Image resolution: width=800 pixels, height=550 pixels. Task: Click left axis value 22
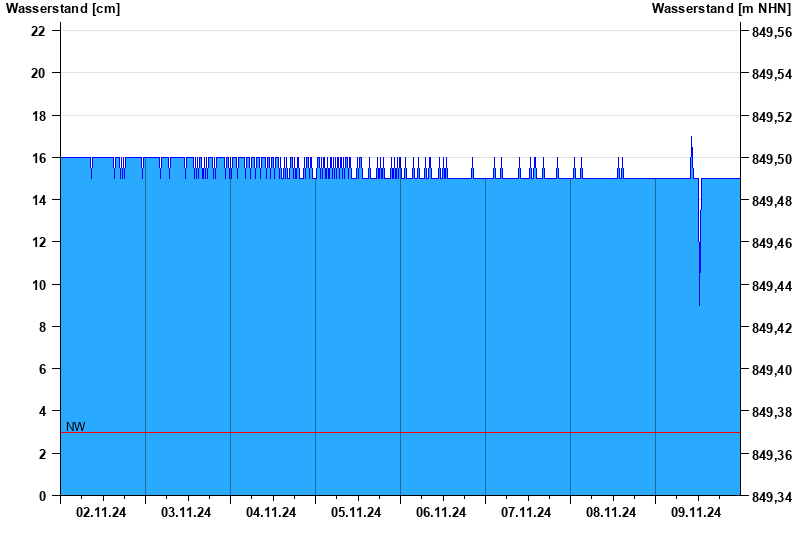tap(38, 31)
